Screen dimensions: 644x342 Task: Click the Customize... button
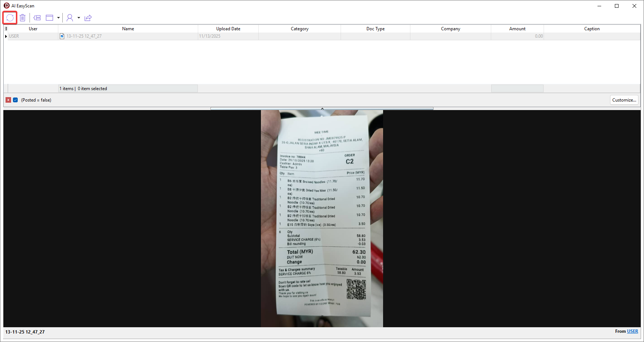[x=624, y=100]
